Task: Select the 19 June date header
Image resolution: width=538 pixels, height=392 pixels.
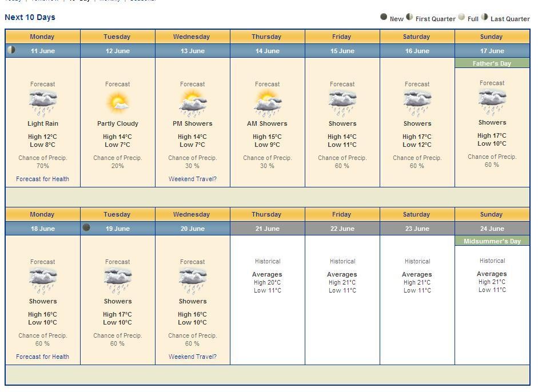Action: coord(118,229)
